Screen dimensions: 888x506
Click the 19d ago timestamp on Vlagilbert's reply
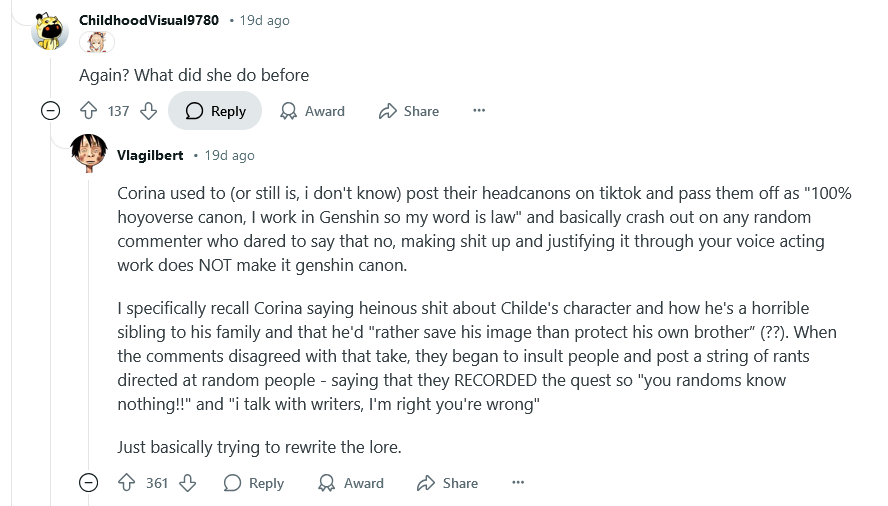(x=229, y=155)
